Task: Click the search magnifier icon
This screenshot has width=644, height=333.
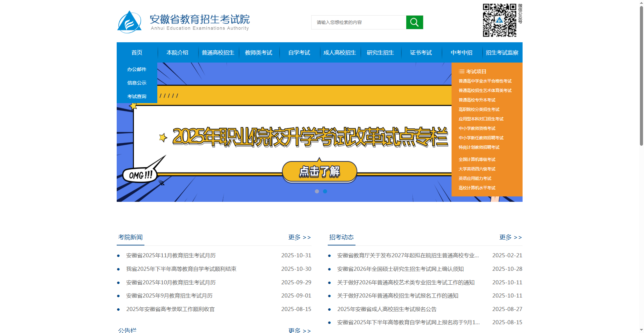Action: [x=414, y=22]
